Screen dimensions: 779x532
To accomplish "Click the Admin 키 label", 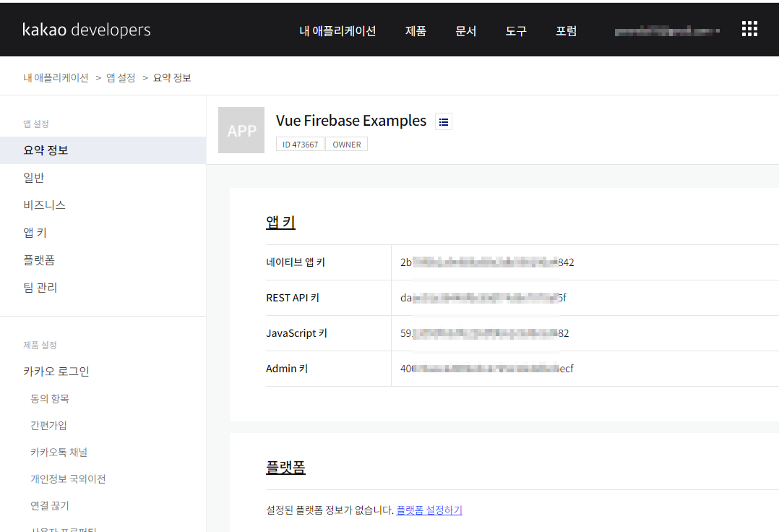I will tap(287, 369).
